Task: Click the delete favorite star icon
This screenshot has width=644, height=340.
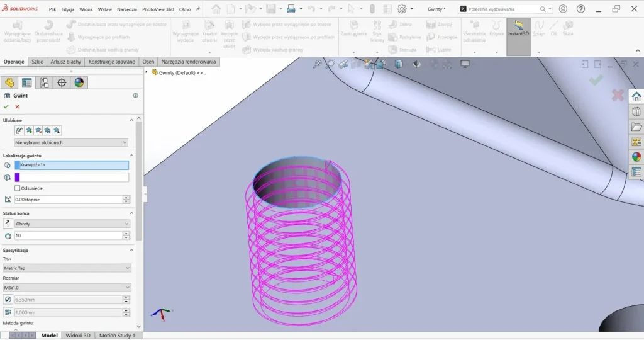Action: point(38,130)
